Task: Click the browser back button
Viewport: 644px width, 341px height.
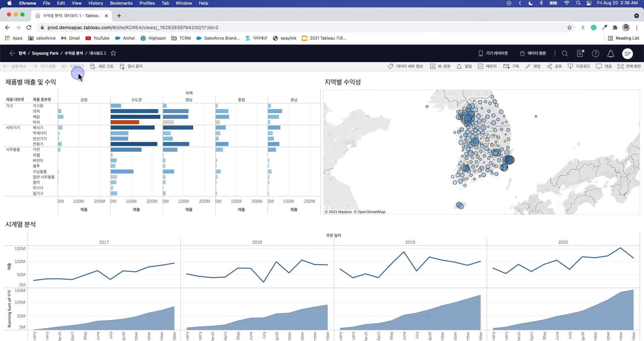Action: [7, 28]
